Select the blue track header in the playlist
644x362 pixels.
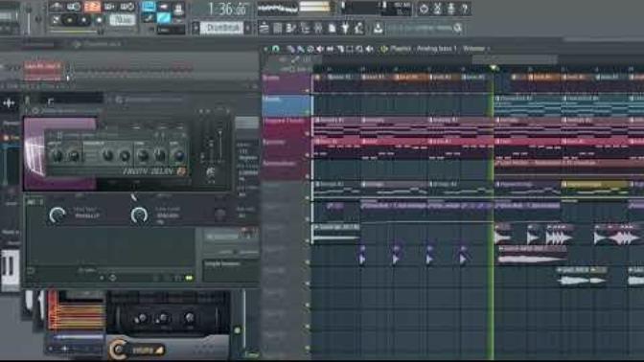(x=286, y=105)
